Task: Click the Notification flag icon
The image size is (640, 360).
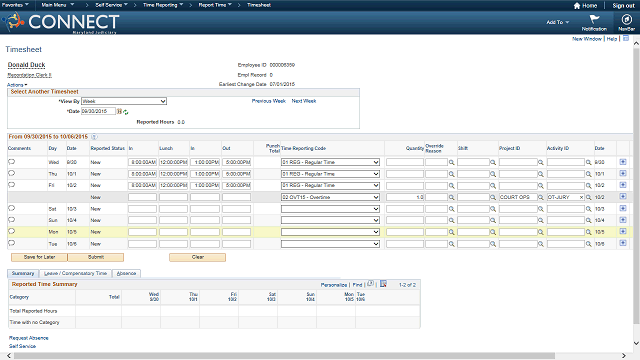Action: point(594,19)
